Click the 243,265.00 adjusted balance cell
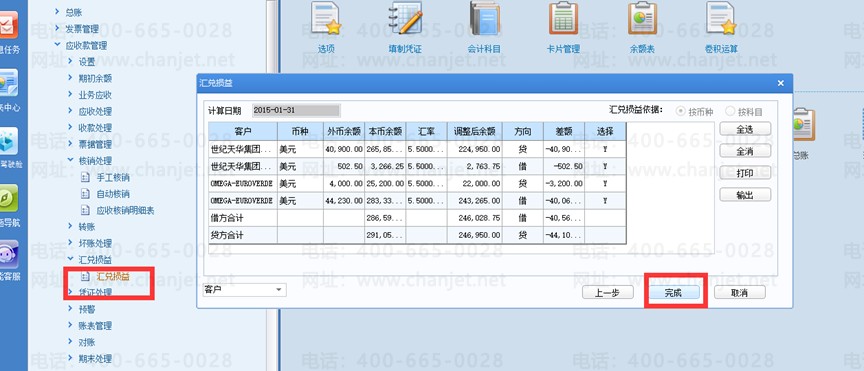 pos(474,201)
